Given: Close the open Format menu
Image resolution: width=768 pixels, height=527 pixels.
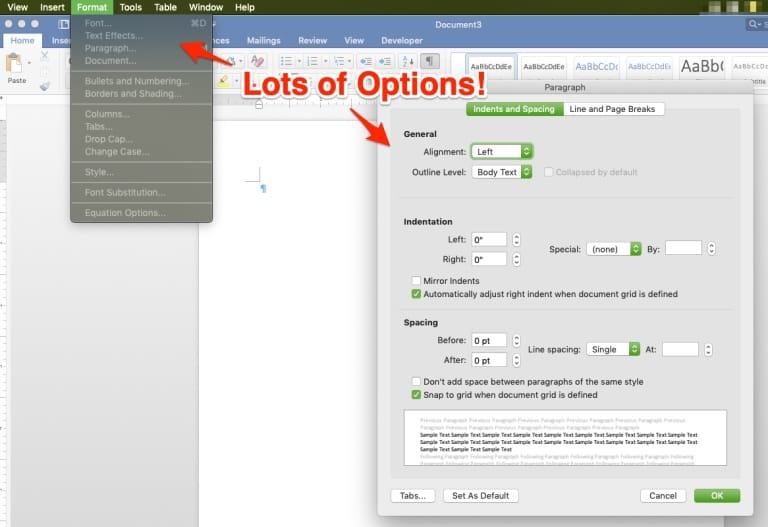Looking at the screenshot, I should (x=92, y=7).
